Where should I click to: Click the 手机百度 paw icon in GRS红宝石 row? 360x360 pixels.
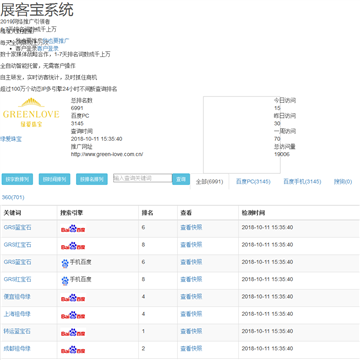(x=65, y=281)
